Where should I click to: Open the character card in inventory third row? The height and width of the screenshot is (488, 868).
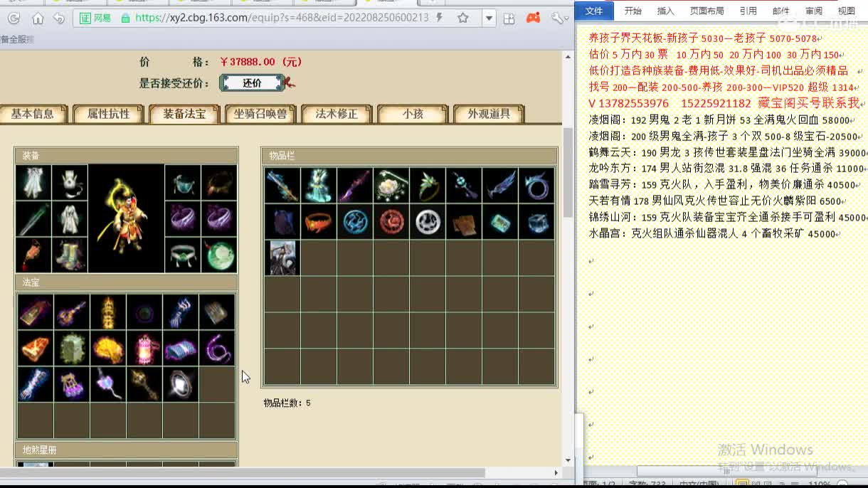pyautogui.click(x=282, y=258)
